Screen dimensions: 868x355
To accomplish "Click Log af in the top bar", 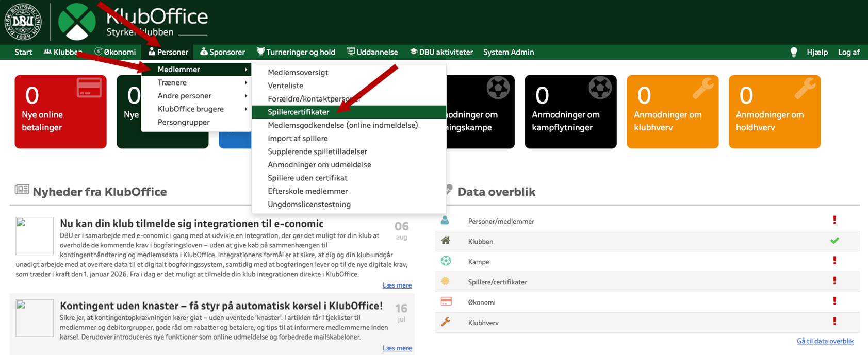I will pyautogui.click(x=848, y=52).
